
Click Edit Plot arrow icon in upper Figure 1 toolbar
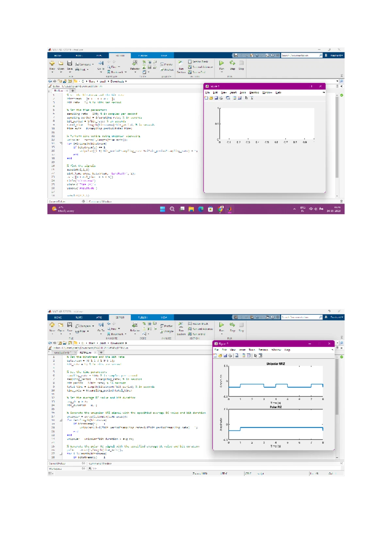(x=246, y=98)
